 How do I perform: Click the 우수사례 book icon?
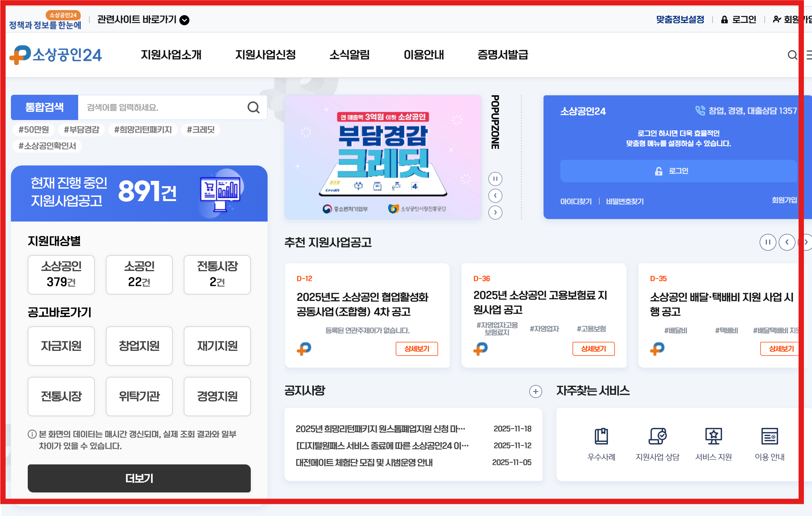pos(601,436)
